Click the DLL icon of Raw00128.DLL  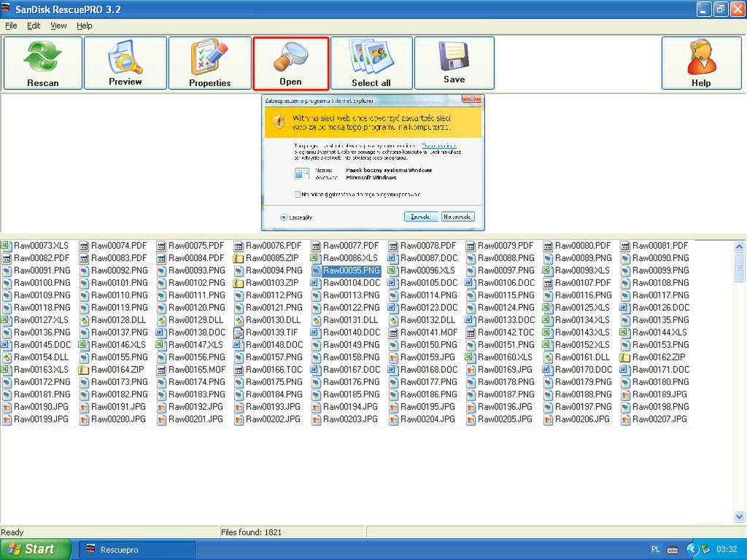[84, 321]
